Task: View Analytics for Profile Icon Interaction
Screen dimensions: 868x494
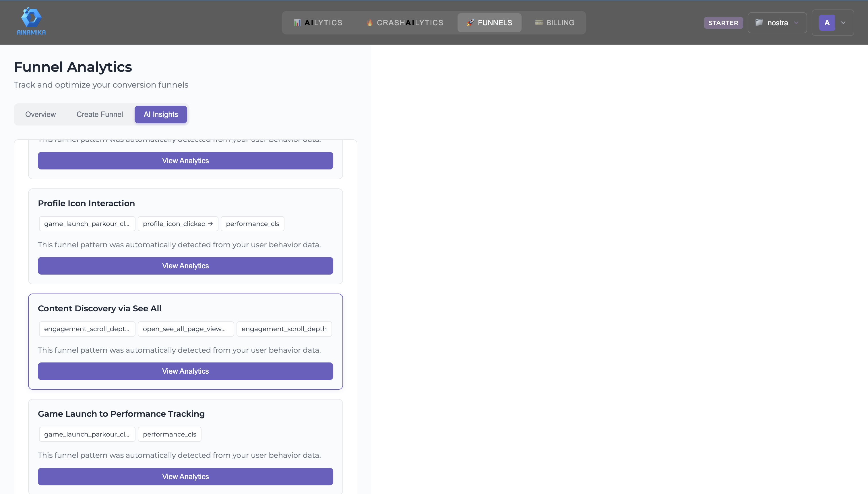Action: [185, 266]
